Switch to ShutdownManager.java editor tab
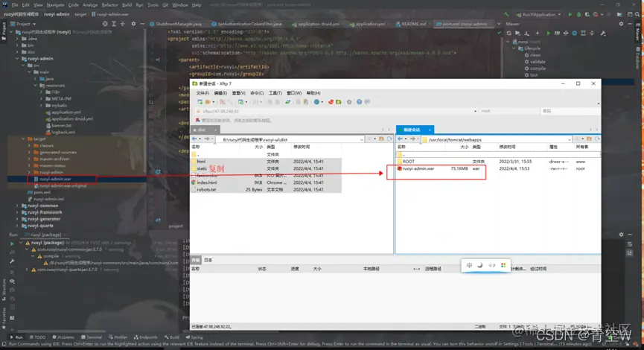 pyautogui.click(x=176, y=24)
